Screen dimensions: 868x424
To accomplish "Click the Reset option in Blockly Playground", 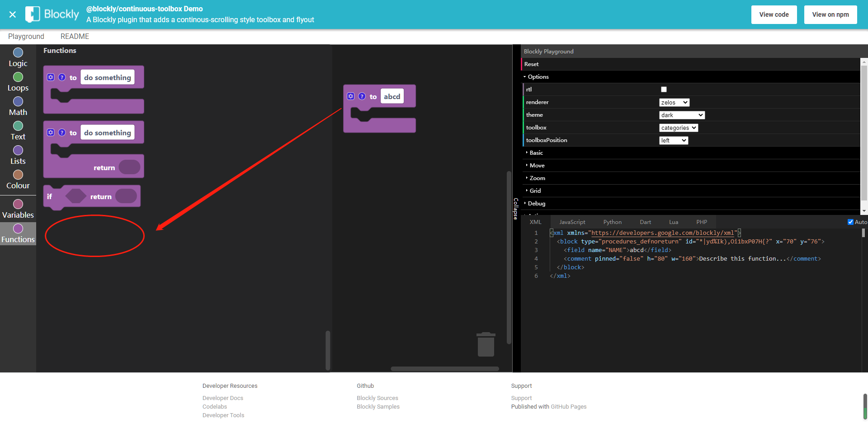I will (x=531, y=64).
